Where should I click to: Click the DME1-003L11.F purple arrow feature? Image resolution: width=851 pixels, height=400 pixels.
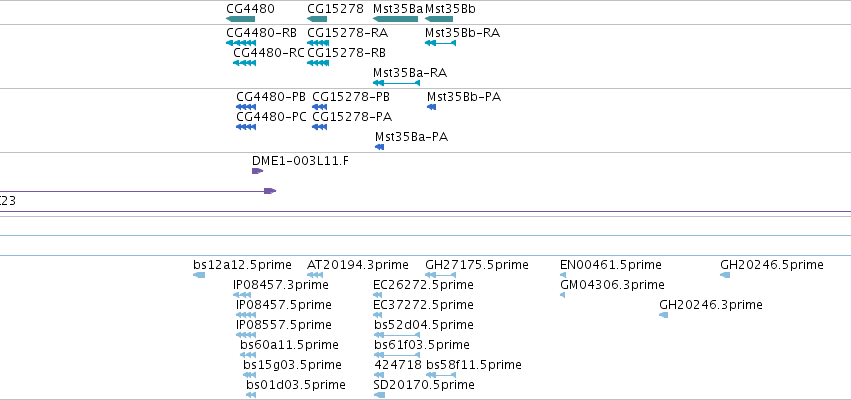258,171
